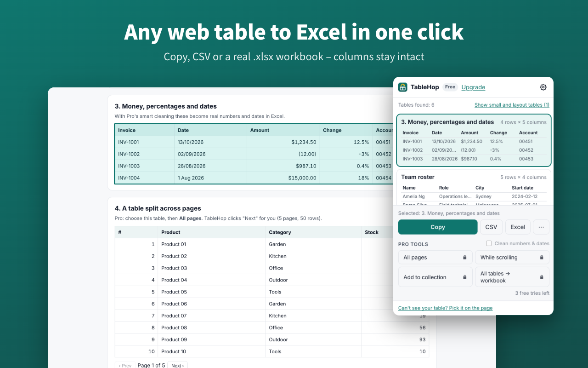588x368 pixels.
Task: Choose Add to collection pro tool
Action: click(x=435, y=277)
